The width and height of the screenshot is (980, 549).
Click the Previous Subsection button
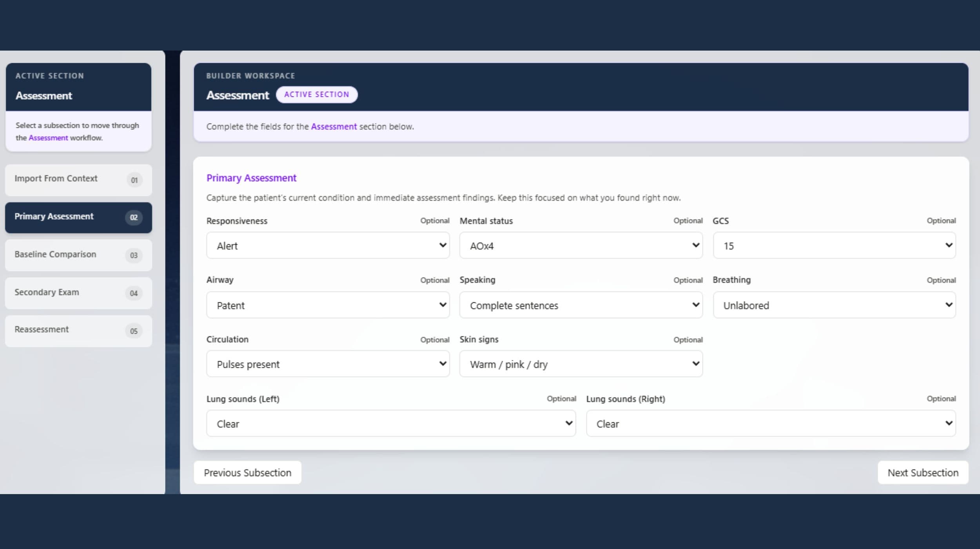(247, 473)
